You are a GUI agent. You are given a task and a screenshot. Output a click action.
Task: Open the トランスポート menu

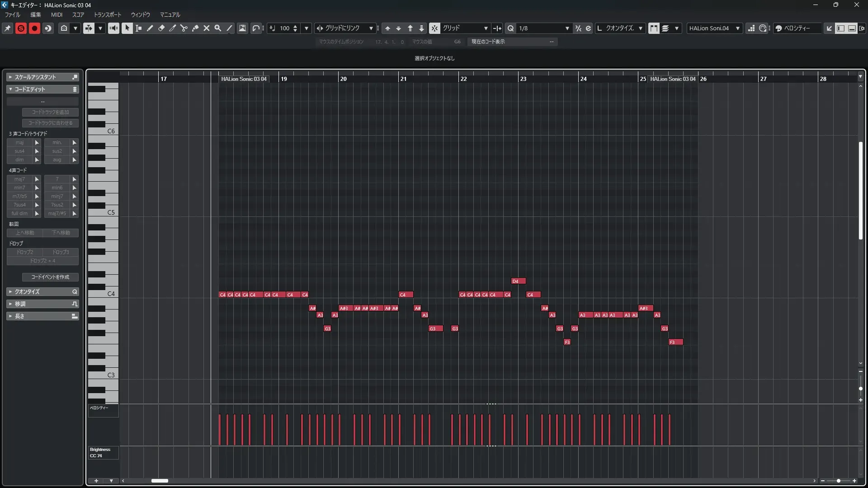108,14
